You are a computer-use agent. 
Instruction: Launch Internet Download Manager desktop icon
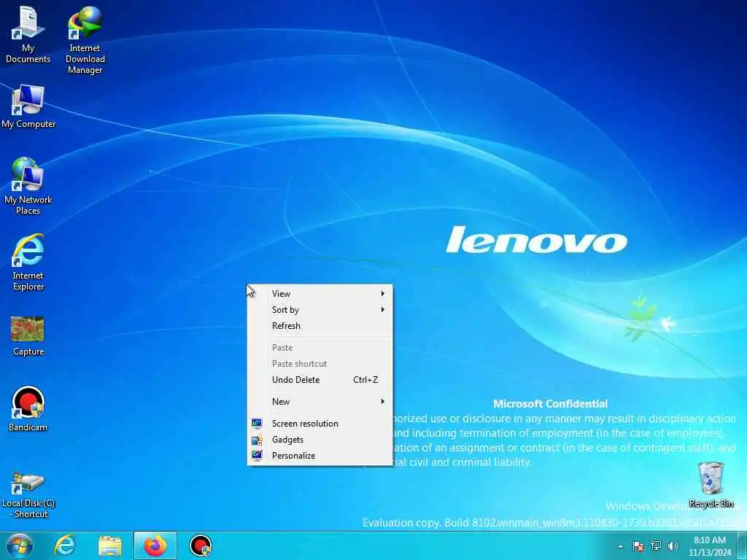coord(85,40)
